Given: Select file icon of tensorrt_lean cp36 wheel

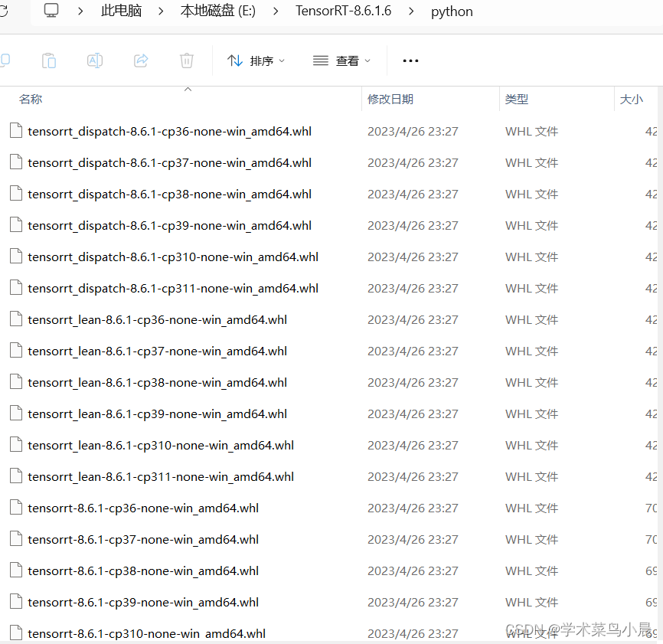Looking at the screenshot, I should pos(16,319).
